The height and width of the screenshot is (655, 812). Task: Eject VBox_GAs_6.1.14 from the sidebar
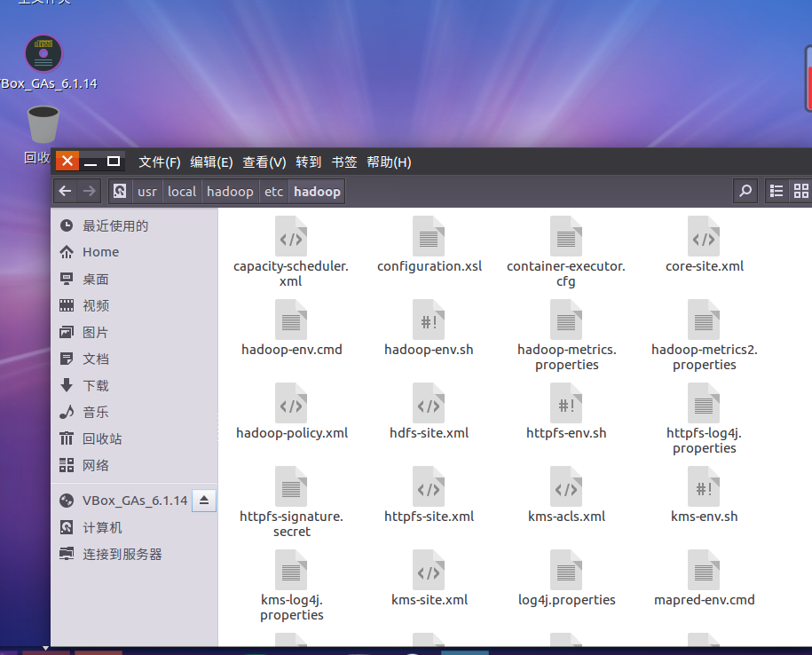coord(204,501)
